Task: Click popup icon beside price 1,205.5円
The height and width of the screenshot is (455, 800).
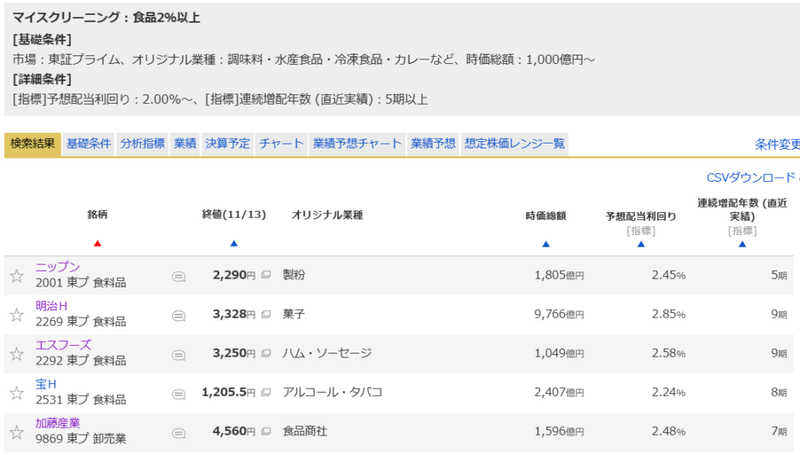Action: 266,392
